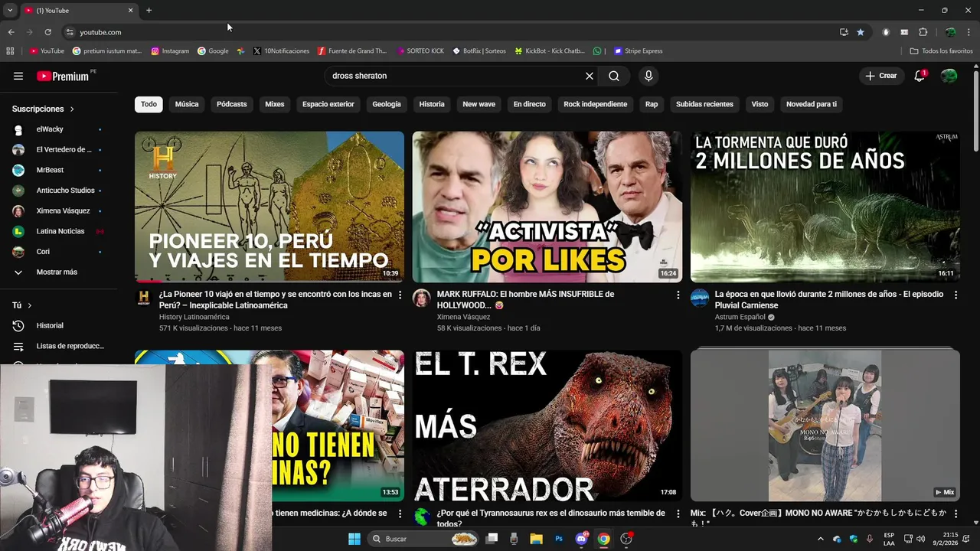This screenshot has height=551, width=980.
Task: Open the Historial link
Action: (50, 326)
